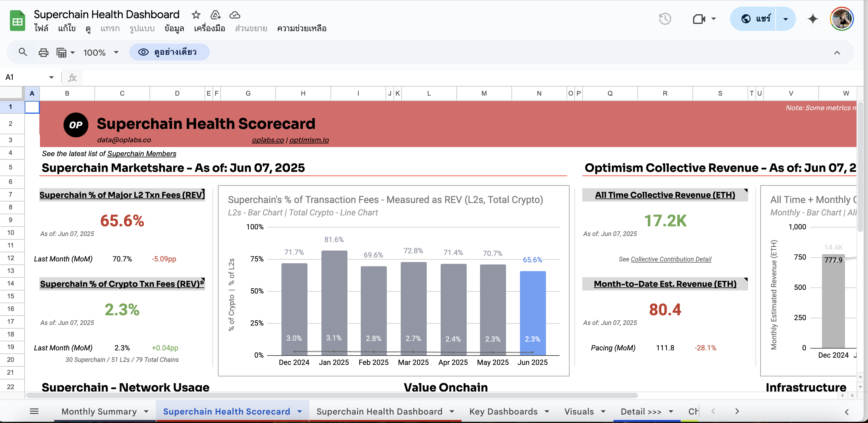Switch to Superchain Health Dashboard sheet tab
Image resolution: width=868 pixels, height=423 pixels.
[380, 412]
